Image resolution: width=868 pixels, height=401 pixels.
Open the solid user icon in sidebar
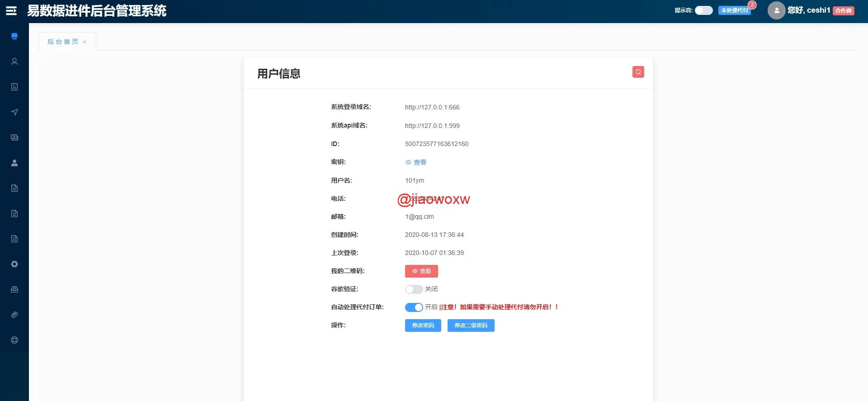pos(14,163)
